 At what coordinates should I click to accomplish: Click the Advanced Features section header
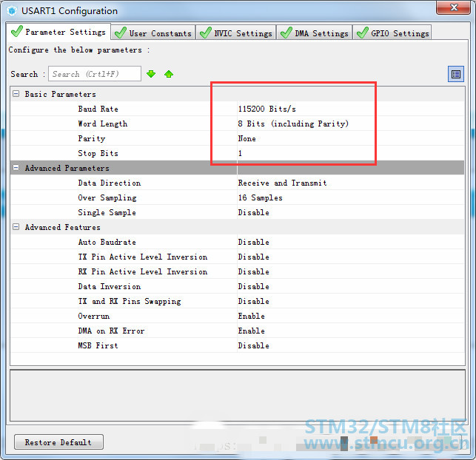62,227
